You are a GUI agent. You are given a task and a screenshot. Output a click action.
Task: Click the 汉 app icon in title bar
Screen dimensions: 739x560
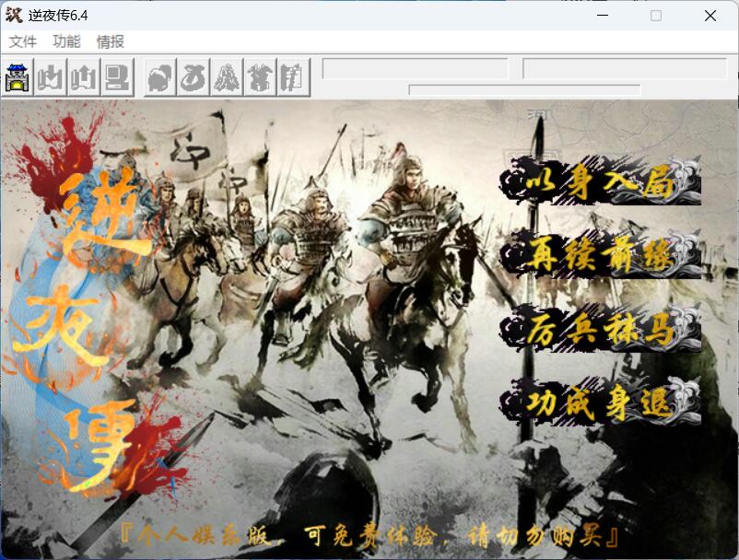tap(14, 15)
